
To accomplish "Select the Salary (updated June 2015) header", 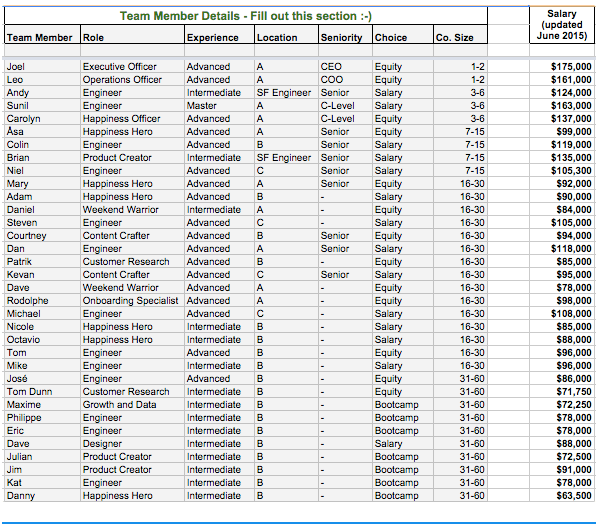I will coord(562,25).
